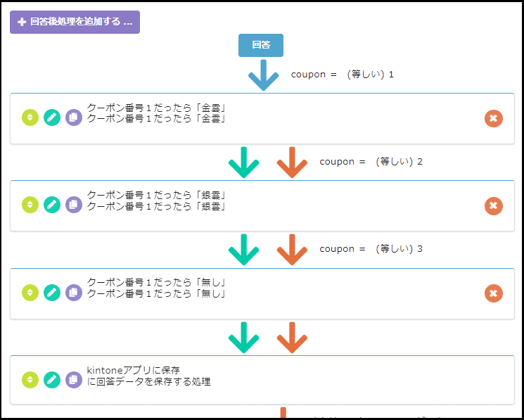The height and width of the screenshot is (420, 524).
Task: Copy the 銀雲 process
Action: coord(74,205)
